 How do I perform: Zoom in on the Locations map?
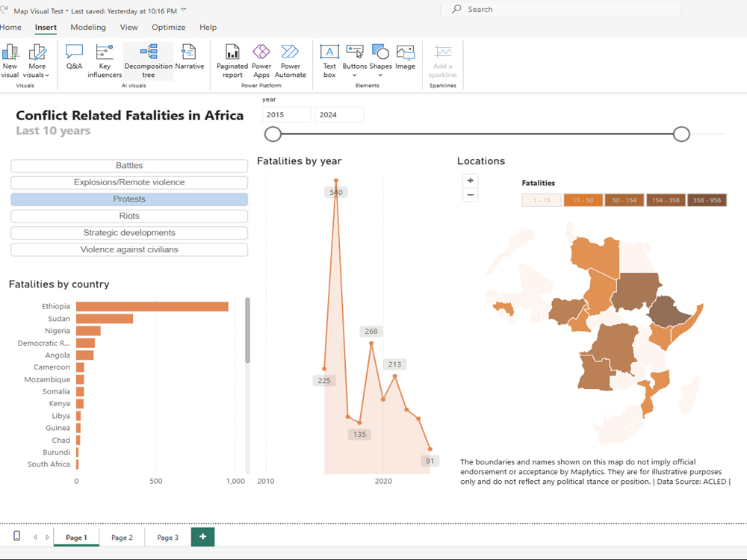point(470,180)
